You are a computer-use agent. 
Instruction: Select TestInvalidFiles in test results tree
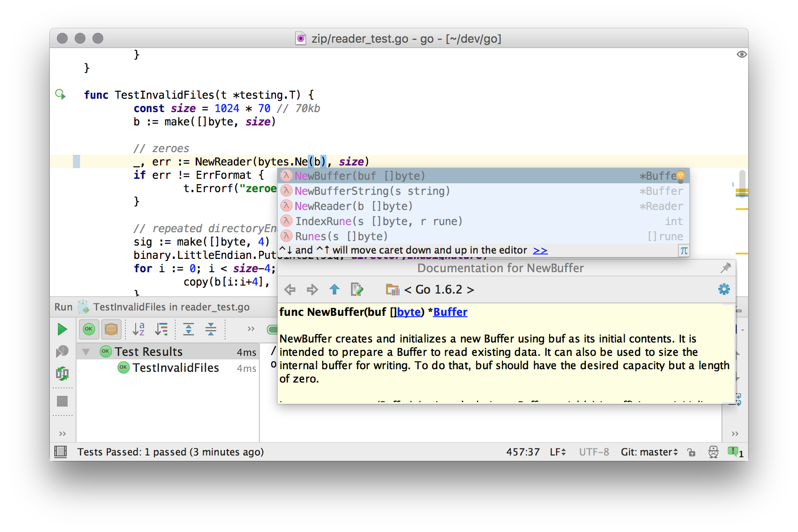point(175,368)
